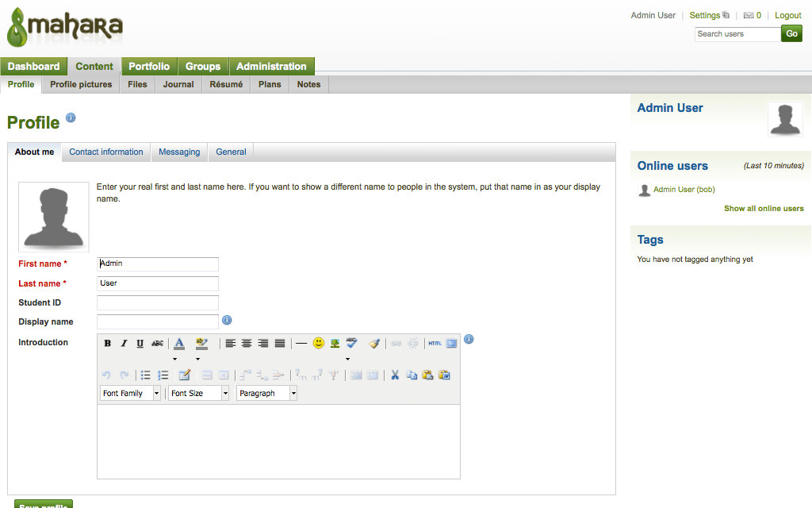Open the HTML source editor

435,344
